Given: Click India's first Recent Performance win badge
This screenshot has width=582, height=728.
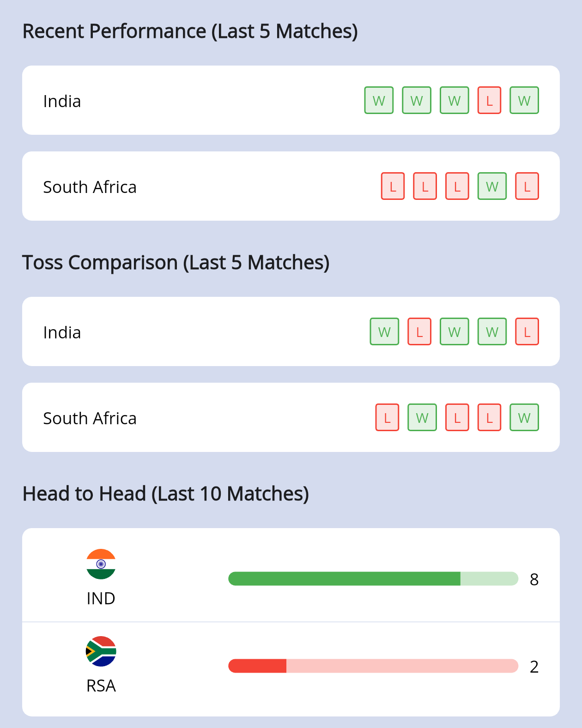Looking at the screenshot, I should pyautogui.click(x=379, y=100).
